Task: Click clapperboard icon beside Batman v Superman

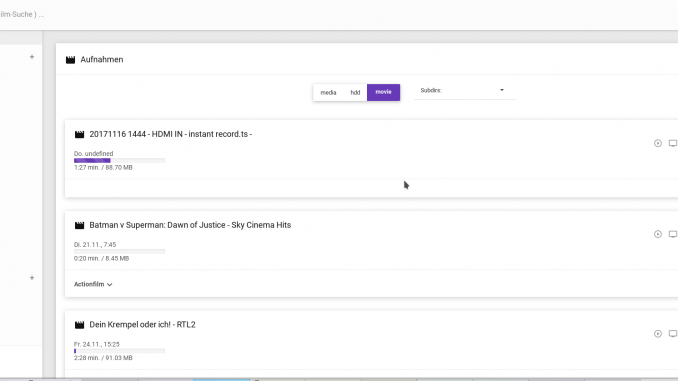Action: 80,225
